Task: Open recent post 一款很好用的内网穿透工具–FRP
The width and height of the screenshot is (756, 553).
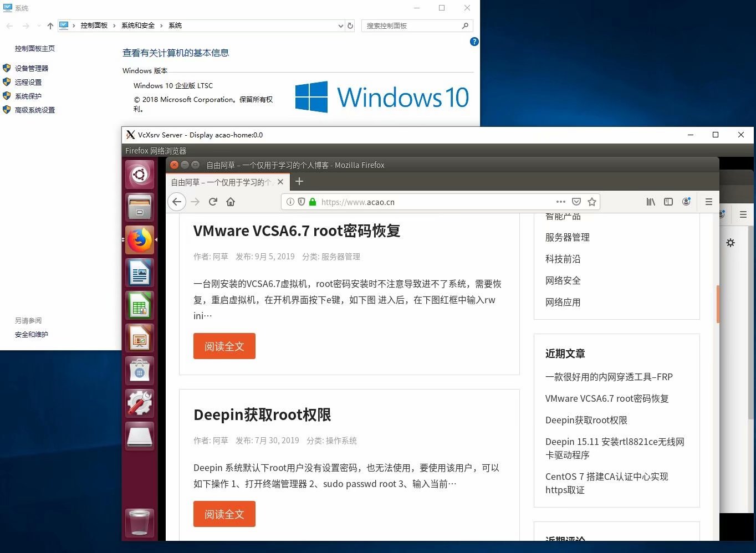Action: 609,377
